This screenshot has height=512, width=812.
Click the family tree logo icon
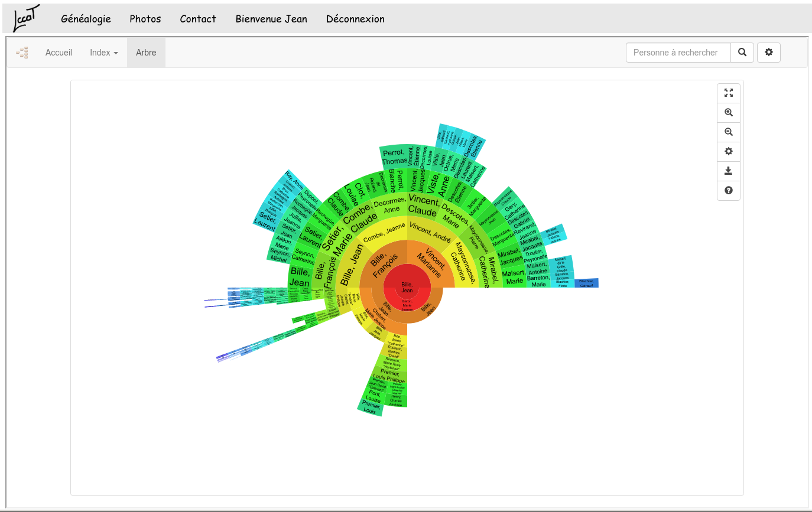click(22, 53)
